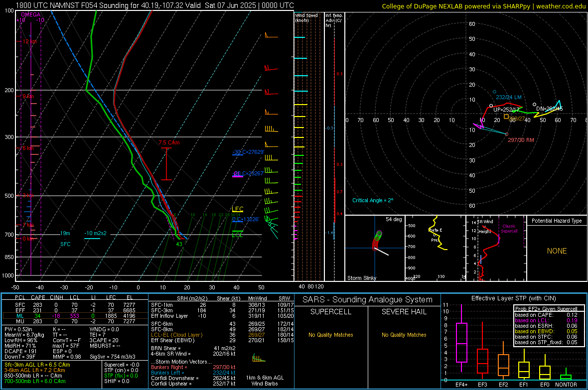Click the 'PW = 0.52in' value
Viewport: 588px width, 390px height.
tap(18, 329)
